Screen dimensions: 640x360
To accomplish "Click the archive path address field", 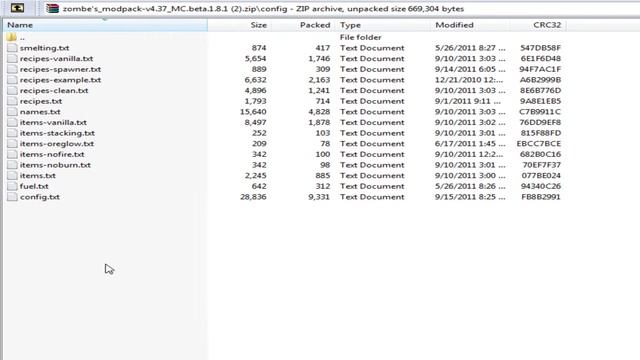I will click(x=341, y=9).
